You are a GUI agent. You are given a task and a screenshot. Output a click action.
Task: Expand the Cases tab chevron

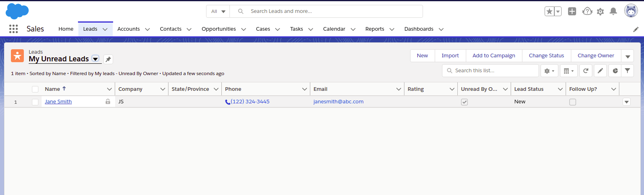[278, 29]
